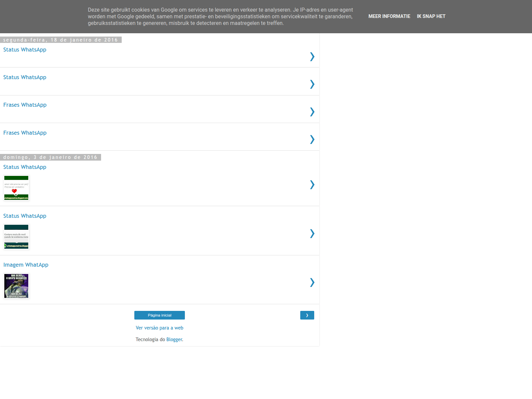Click the Página inicial button
Image resolution: width=532 pixels, height=399 pixels.
[x=160, y=315]
